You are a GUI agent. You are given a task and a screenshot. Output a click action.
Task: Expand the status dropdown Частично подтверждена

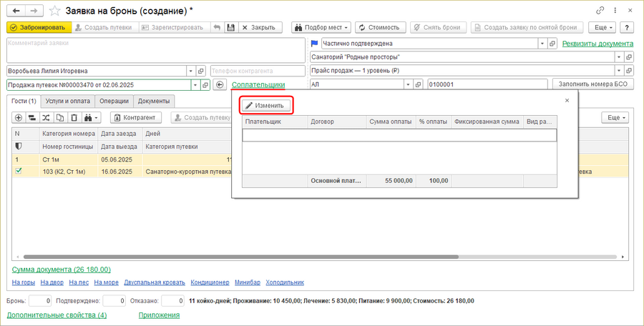click(x=542, y=44)
